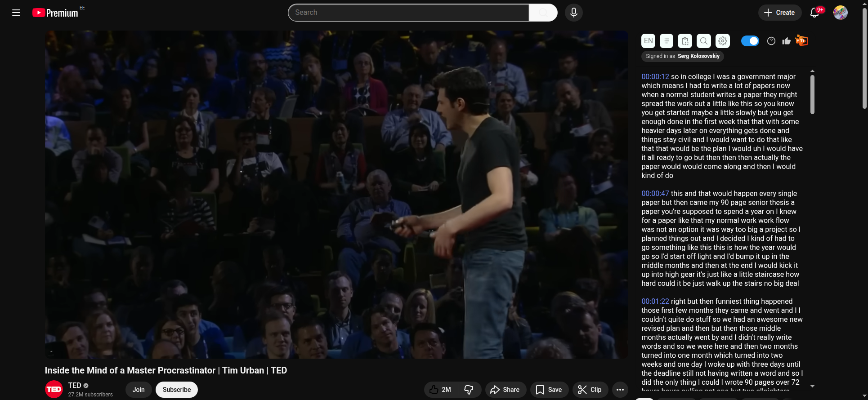This screenshot has width=868, height=400.
Task: Click the video title text
Action: [x=166, y=370]
